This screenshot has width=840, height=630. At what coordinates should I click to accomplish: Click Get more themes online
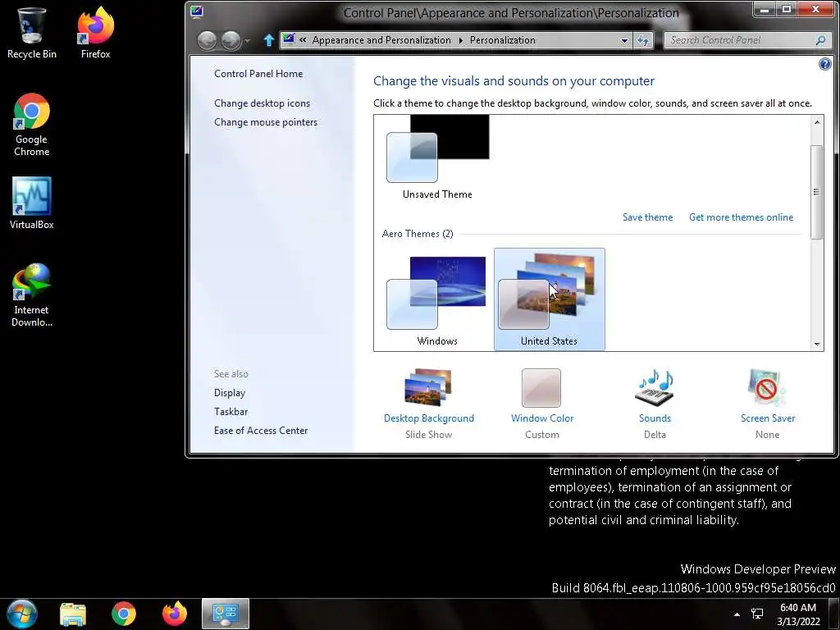click(x=741, y=217)
